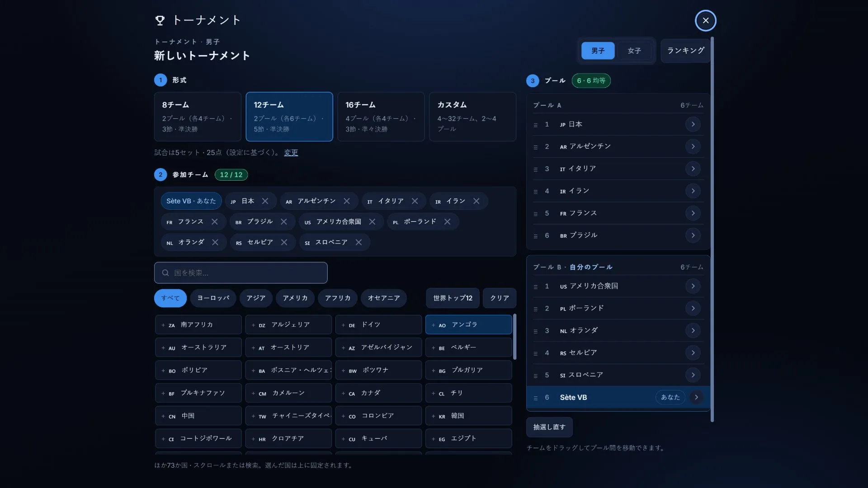Select the カスタム format card

(472, 117)
